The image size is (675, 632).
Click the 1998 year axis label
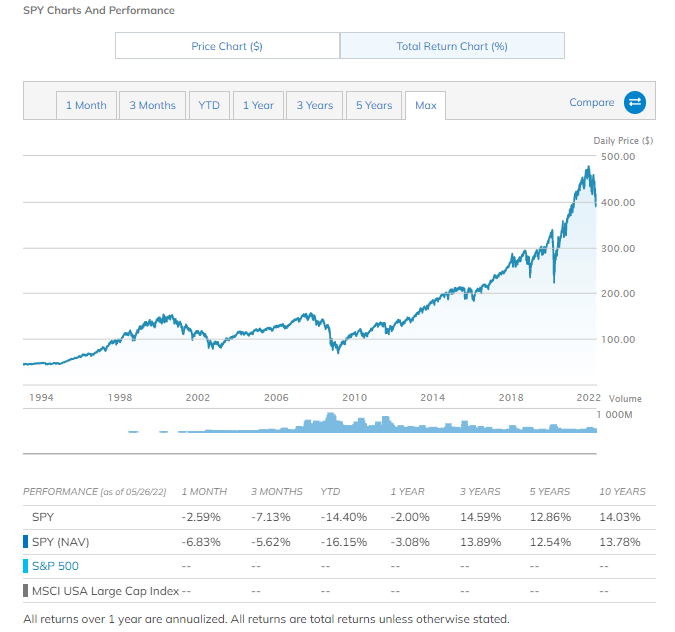pyautogui.click(x=120, y=398)
